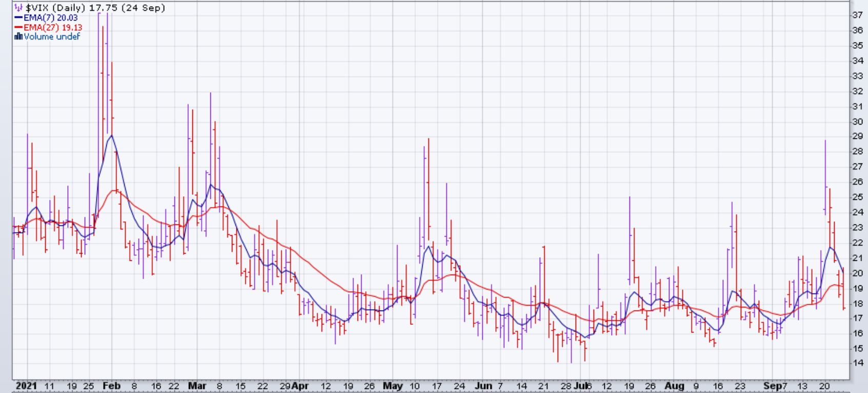Click the Sep label on the date axis

[x=771, y=386]
